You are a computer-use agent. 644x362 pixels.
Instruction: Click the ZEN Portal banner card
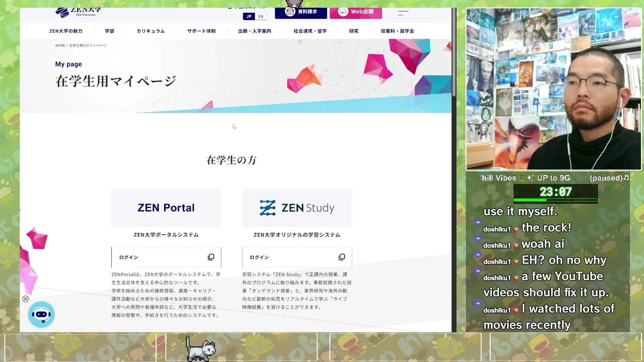pos(166,208)
